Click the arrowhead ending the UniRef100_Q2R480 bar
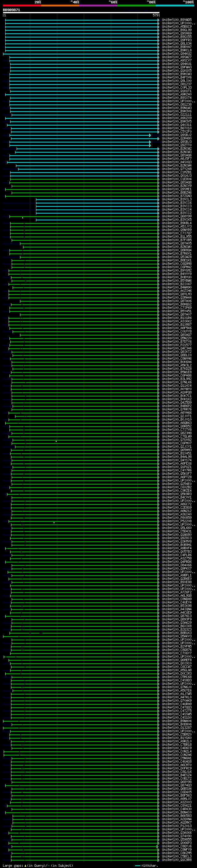197x868 pixels. pyautogui.click(x=158, y=138)
